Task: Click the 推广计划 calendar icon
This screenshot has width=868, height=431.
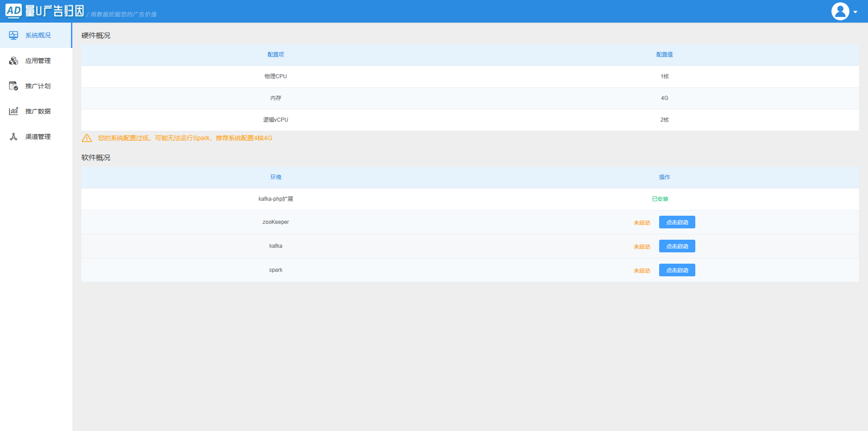Action: (14, 86)
